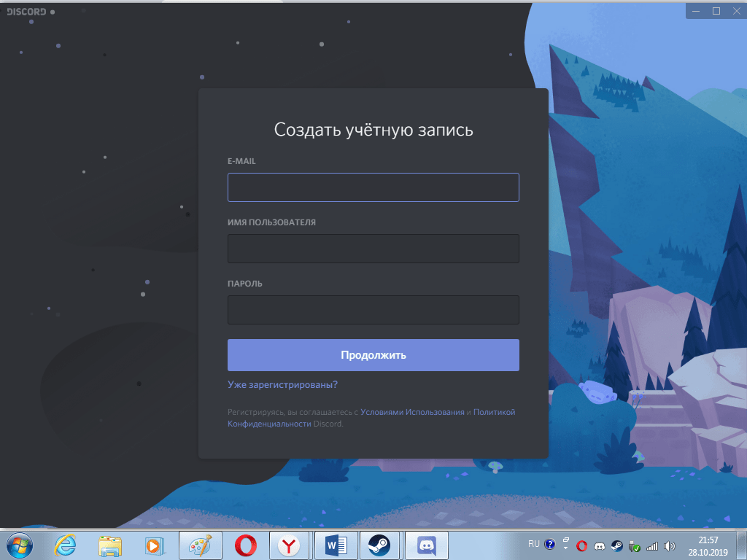The image size is (747, 560).
Task: Open the Условиями Использования link
Action: pos(412,412)
